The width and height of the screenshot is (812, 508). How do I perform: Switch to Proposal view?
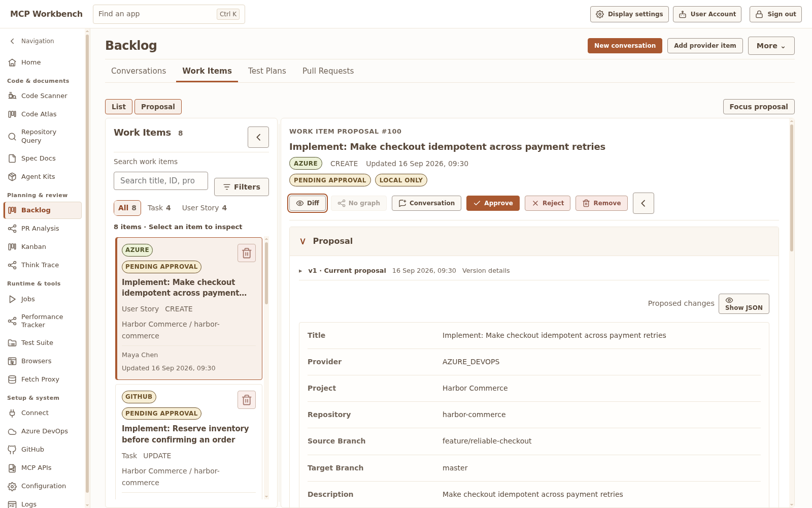[x=158, y=107]
